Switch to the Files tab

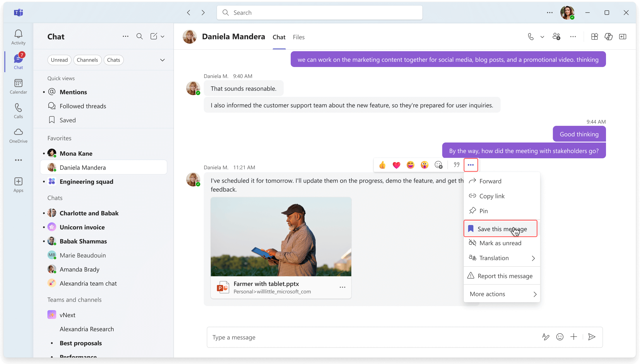[299, 37]
